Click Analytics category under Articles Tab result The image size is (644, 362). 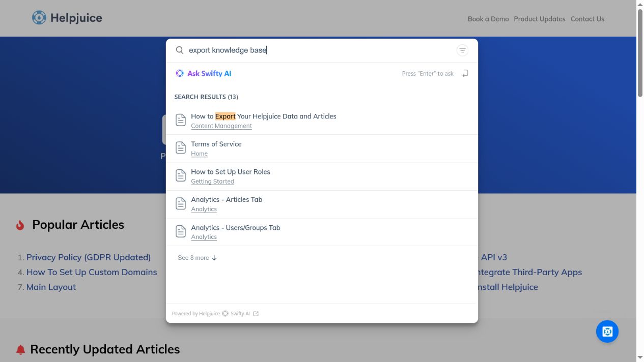[204, 209]
